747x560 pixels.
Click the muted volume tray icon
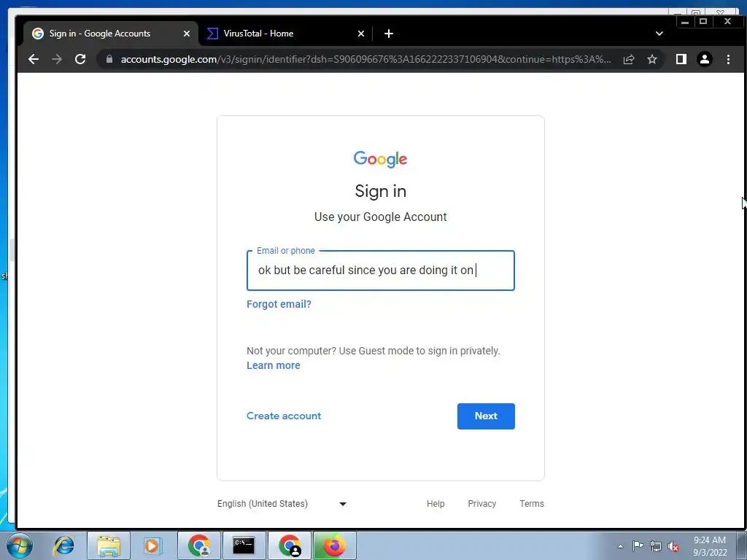(673, 546)
